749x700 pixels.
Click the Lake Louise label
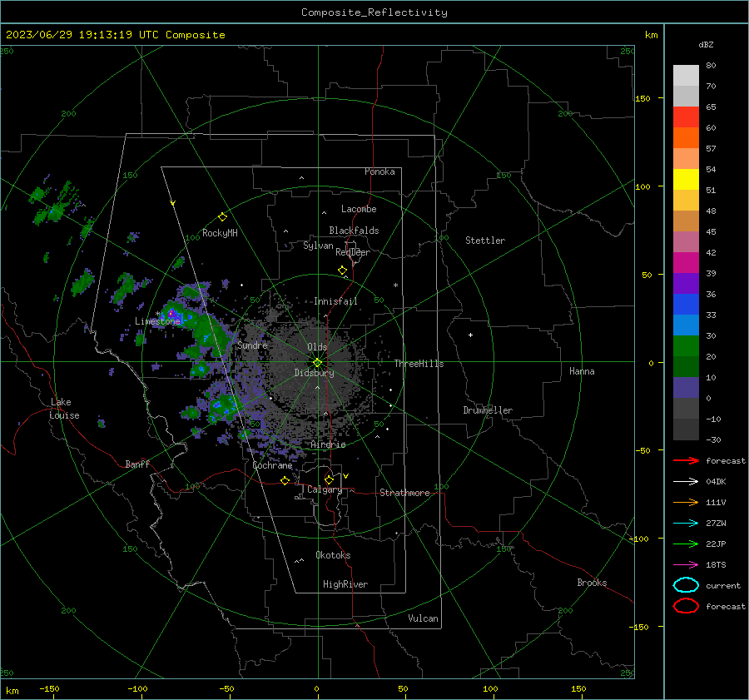point(64,409)
